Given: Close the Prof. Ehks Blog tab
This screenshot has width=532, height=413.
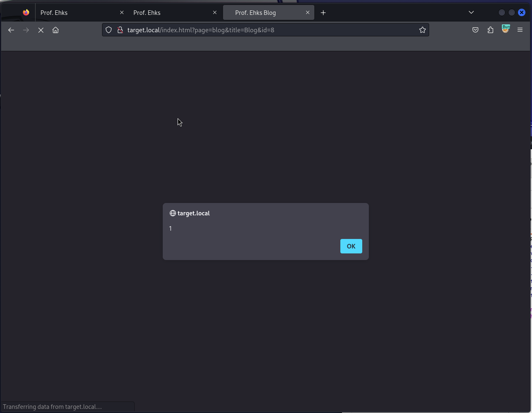Looking at the screenshot, I should click(308, 12).
